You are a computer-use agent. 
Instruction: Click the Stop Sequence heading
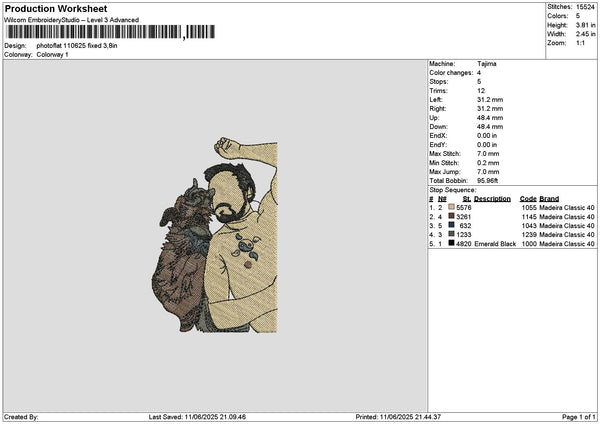pos(453,190)
